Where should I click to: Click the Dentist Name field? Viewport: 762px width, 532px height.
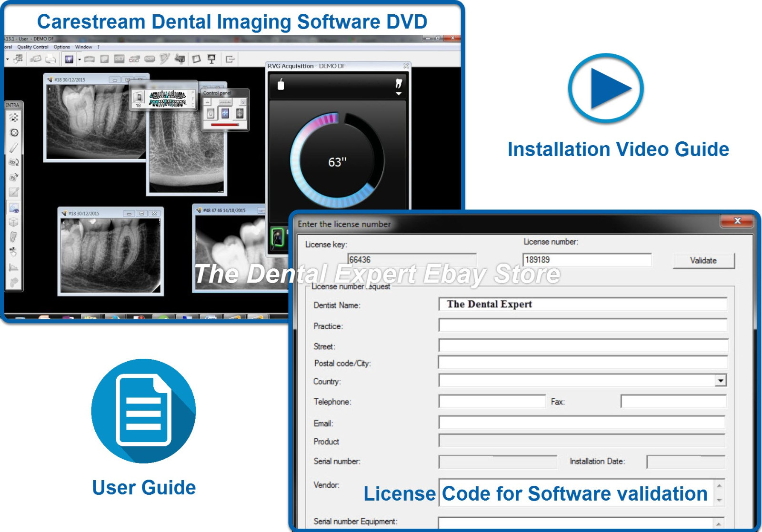(x=583, y=305)
